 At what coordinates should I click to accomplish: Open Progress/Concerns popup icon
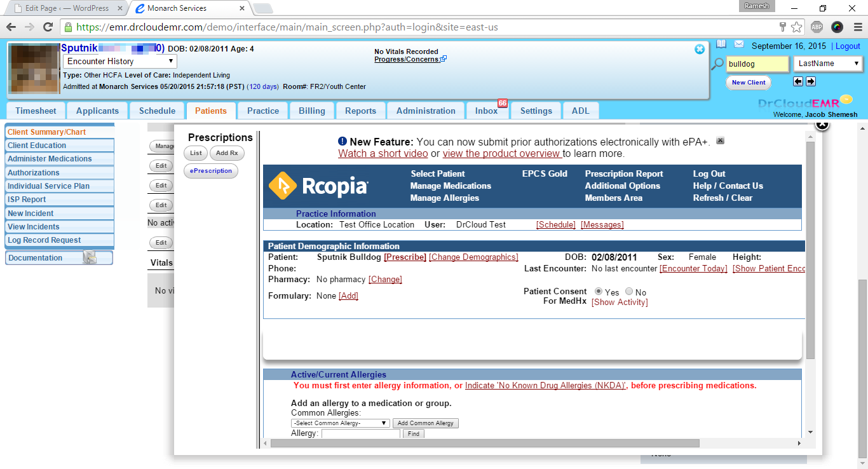pos(444,59)
